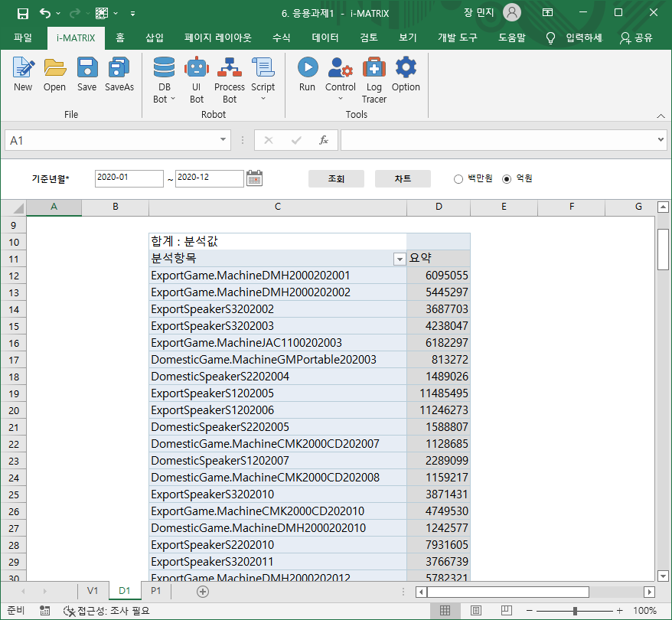Screen dimensions: 672x620
Task: Select the 억원 radio button
Action: 507,179
